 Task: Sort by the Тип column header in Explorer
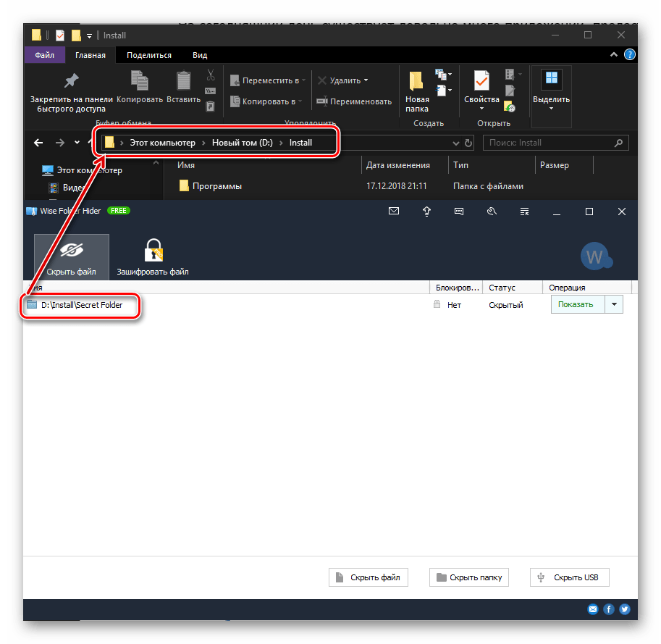coord(492,165)
